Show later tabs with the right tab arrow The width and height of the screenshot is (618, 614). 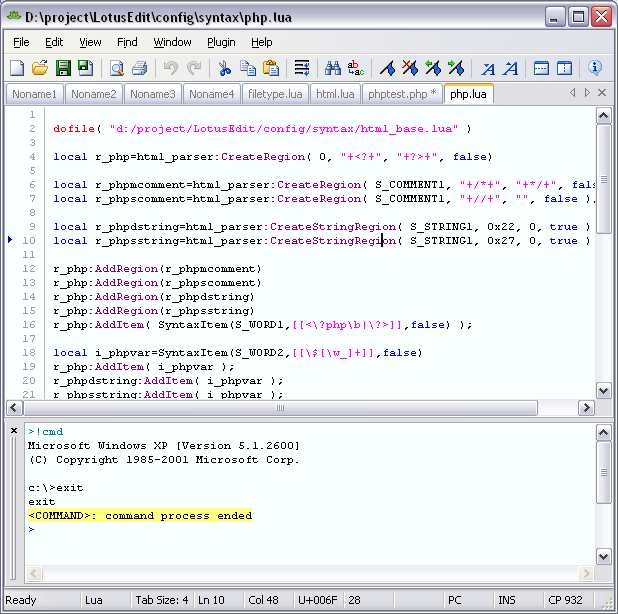(x=587, y=93)
